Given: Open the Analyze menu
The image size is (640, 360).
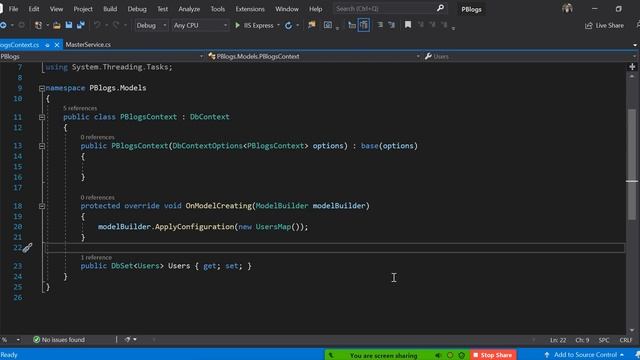Looking at the screenshot, I should (x=189, y=9).
